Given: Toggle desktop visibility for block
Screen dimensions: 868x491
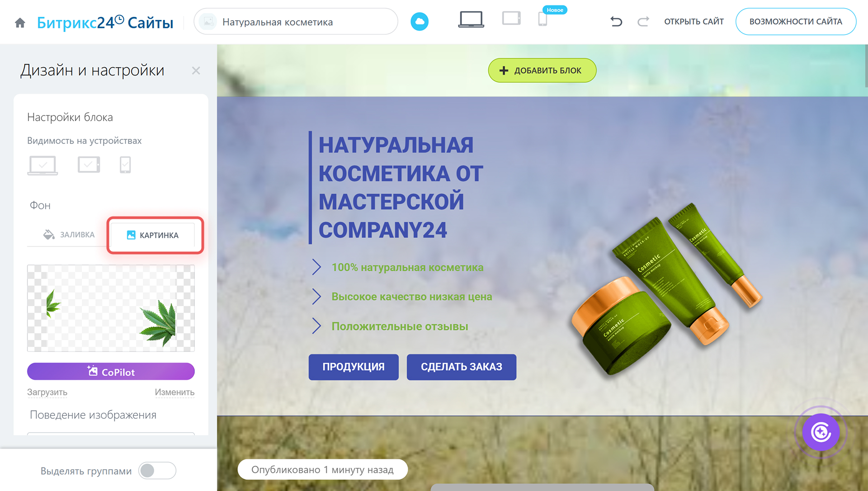Looking at the screenshot, I should [x=42, y=165].
